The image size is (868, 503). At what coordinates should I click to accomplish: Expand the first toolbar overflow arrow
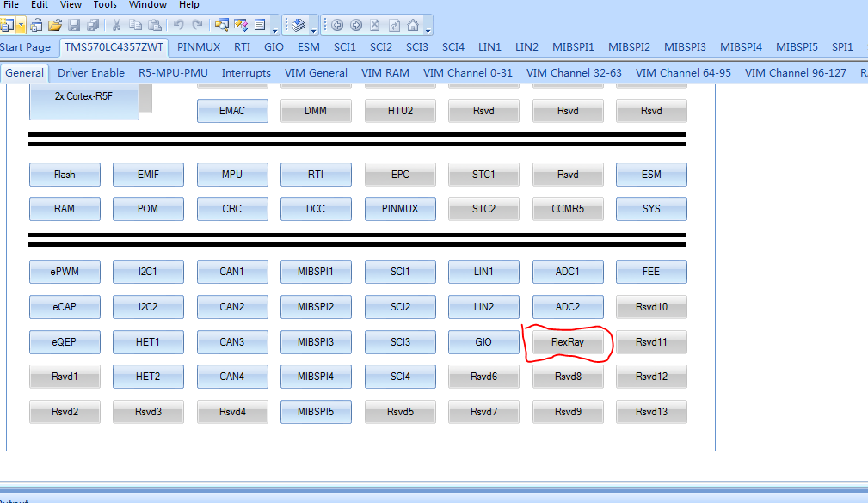click(274, 30)
